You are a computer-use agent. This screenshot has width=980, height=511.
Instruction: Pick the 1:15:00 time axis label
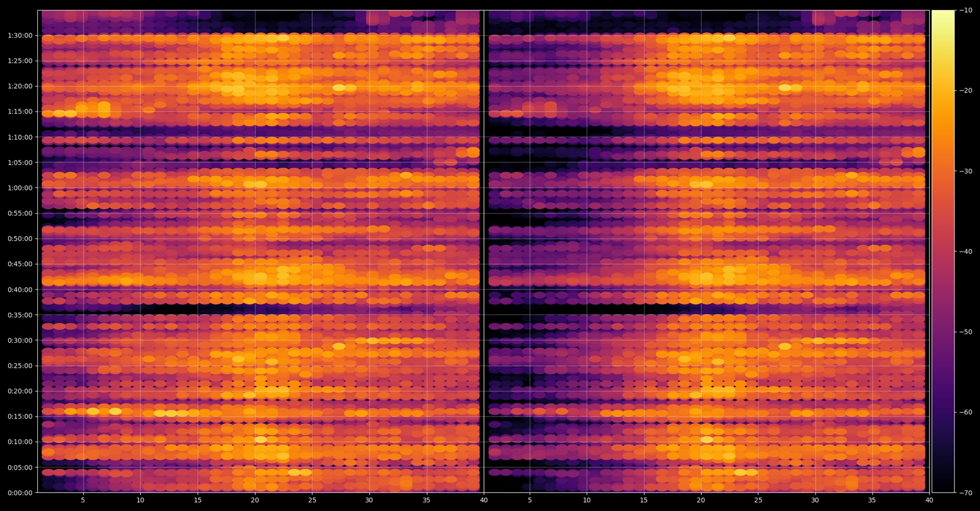click(20, 112)
